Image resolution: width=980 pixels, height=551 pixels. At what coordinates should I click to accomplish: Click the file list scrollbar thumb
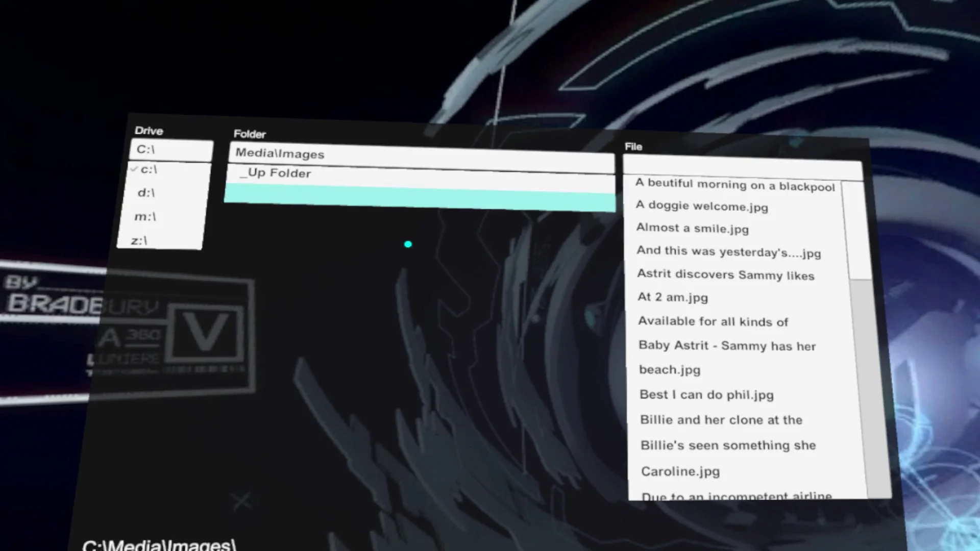855,230
